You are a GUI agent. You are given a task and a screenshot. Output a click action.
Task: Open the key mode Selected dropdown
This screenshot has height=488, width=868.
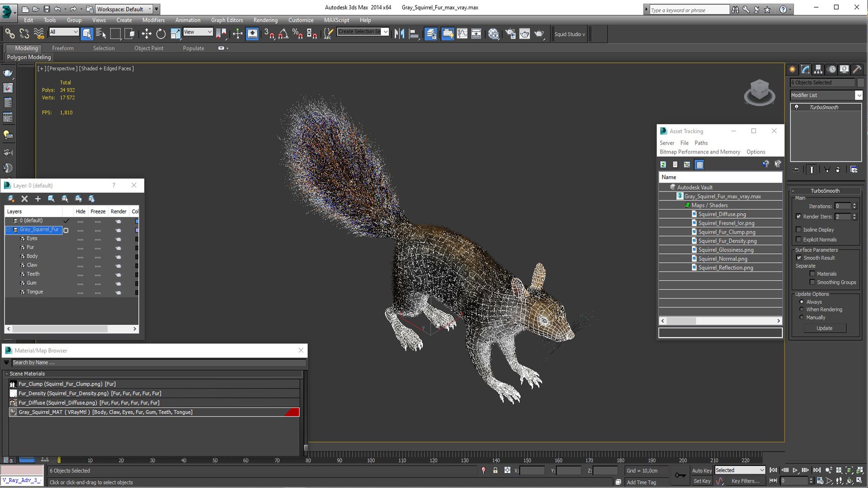coord(740,470)
